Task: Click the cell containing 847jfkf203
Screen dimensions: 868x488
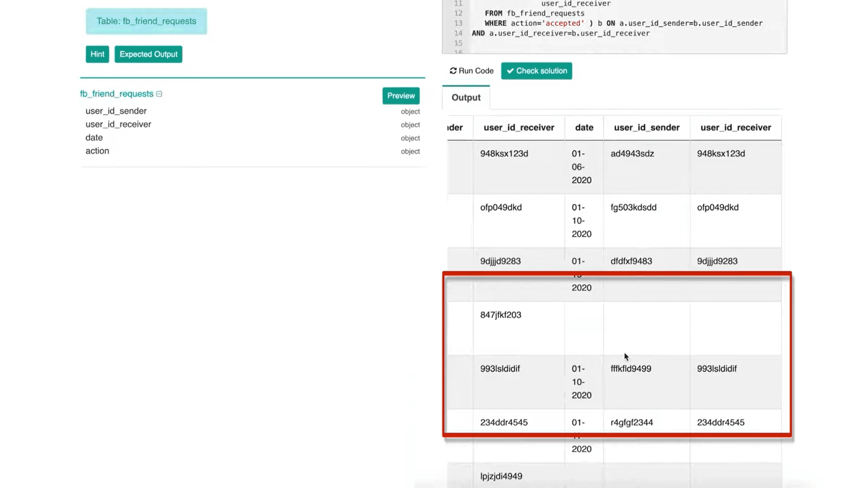Action: point(500,315)
